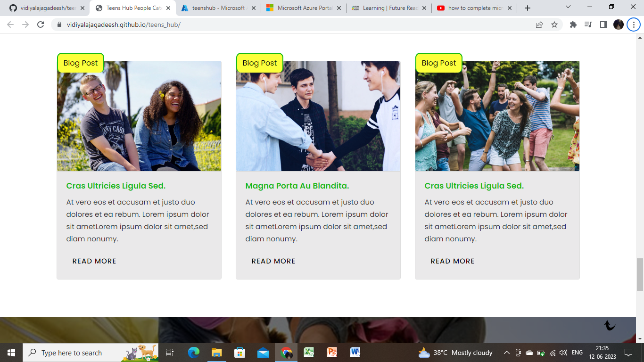Click the scroll-to-top arrow on the page
The width and height of the screenshot is (644, 362).
pos(610,326)
